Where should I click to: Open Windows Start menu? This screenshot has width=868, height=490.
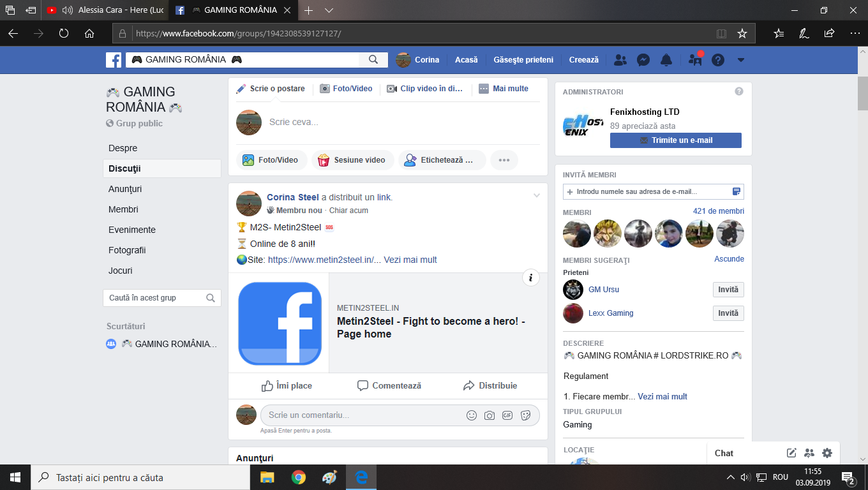coord(15,477)
